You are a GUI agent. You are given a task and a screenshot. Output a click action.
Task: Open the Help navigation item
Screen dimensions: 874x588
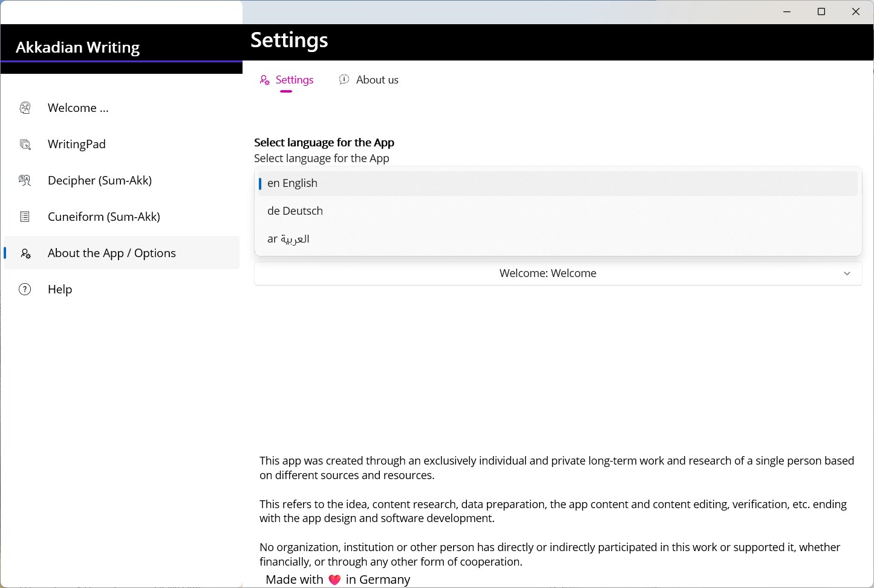click(60, 289)
